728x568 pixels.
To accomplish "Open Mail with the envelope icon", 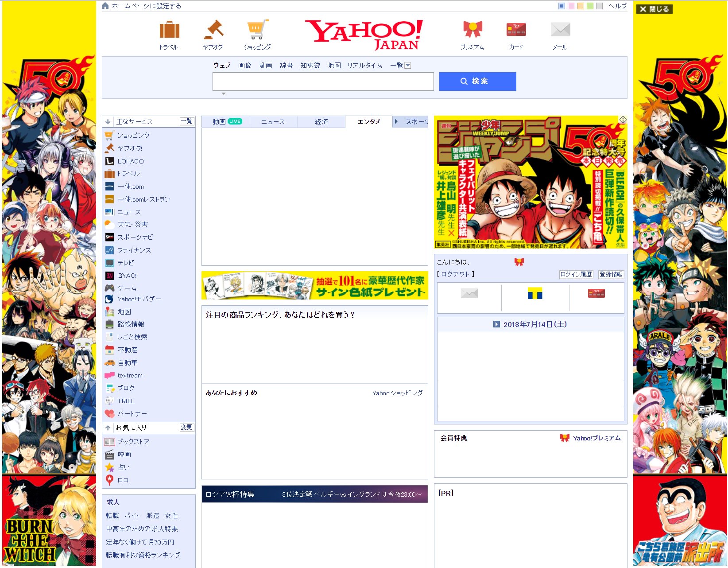I will pyautogui.click(x=560, y=29).
